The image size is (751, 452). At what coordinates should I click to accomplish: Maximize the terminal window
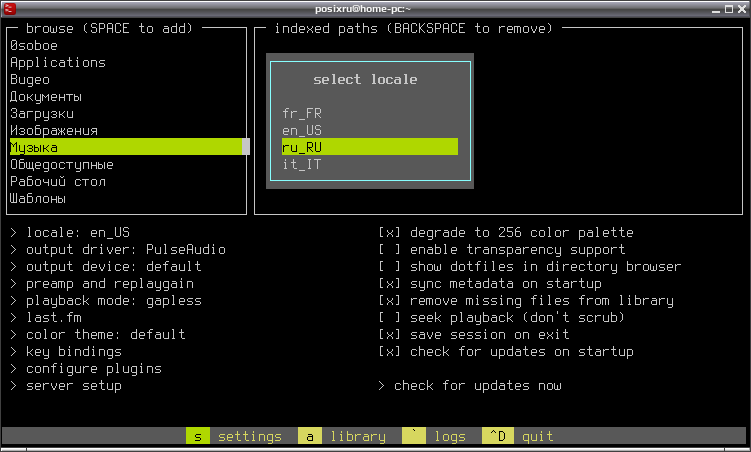pos(729,9)
